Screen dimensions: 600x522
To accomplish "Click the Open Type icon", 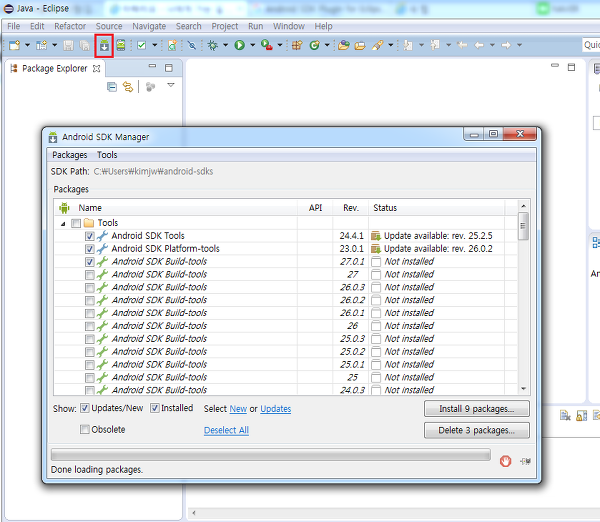I will pyautogui.click(x=344, y=45).
